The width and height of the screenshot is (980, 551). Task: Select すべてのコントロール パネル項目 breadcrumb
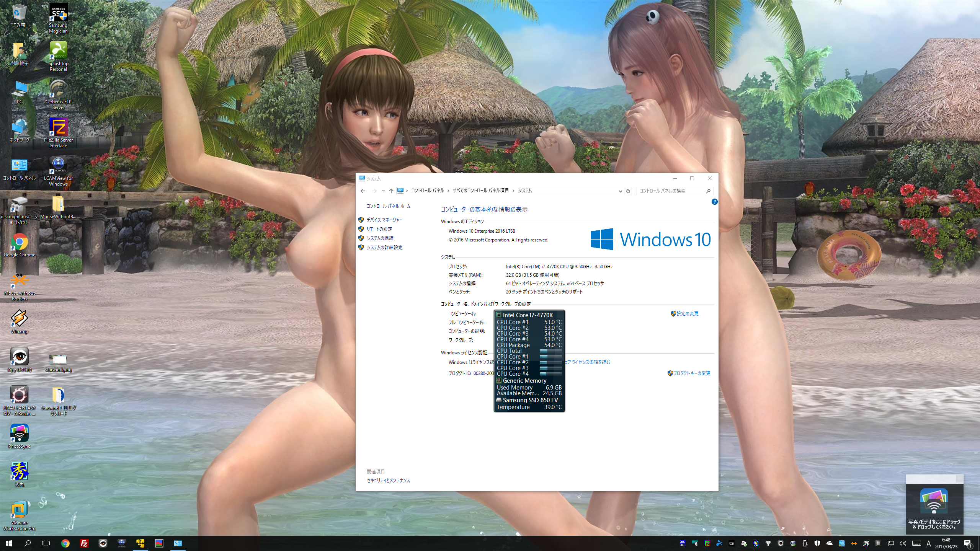[x=480, y=191]
